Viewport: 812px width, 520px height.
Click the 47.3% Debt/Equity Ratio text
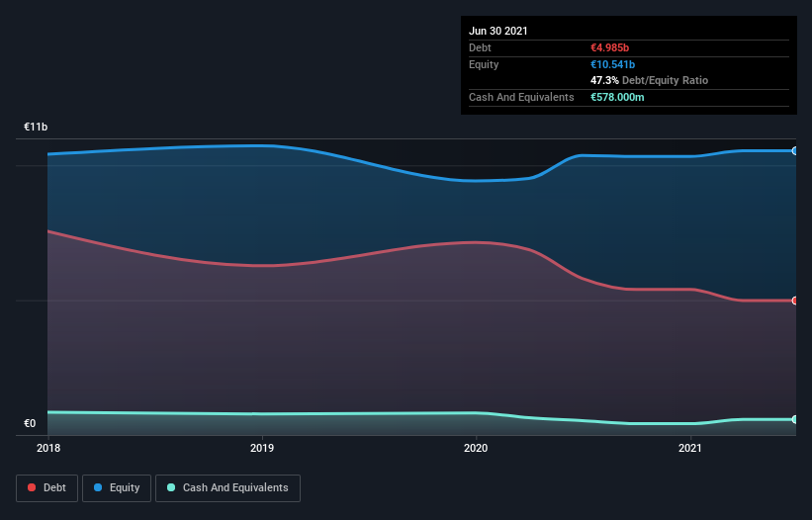[x=650, y=80]
